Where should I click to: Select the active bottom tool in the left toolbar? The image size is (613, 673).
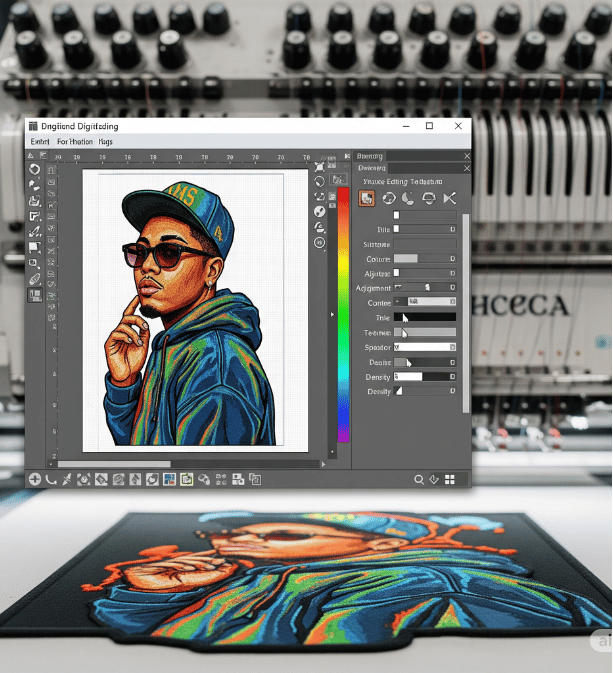(34, 296)
